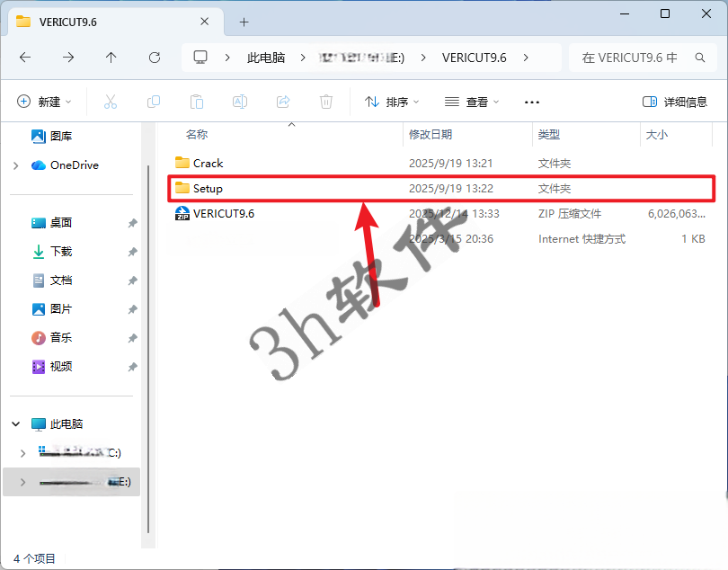The image size is (728, 570).
Task: Click the Delete trash icon
Action: (x=326, y=102)
